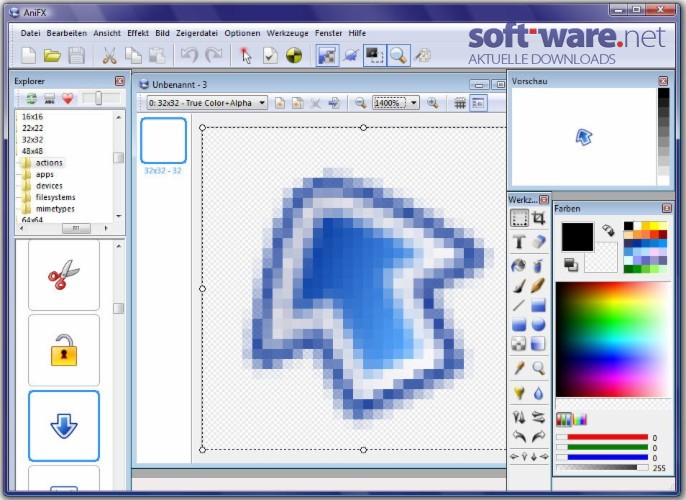686x500 pixels.
Task: Select the scissors icon thumbnail in Explorer
Action: click(64, 275)
